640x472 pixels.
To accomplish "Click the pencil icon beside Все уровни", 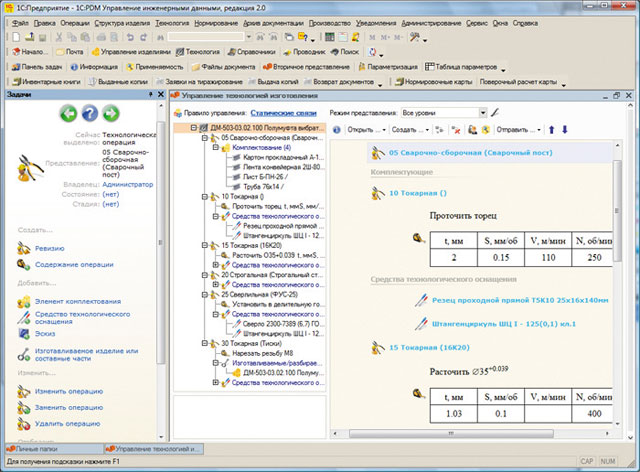I will 495,112.
